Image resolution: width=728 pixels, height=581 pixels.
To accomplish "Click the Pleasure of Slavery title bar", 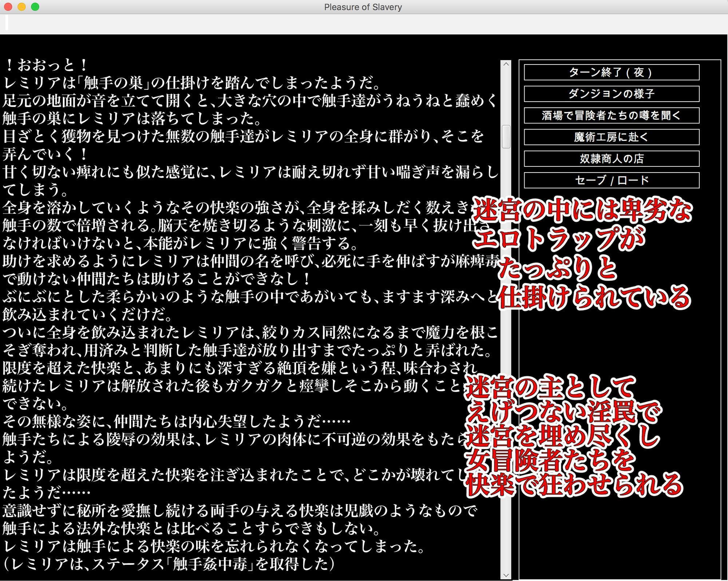I will click(x=363, y=7).
